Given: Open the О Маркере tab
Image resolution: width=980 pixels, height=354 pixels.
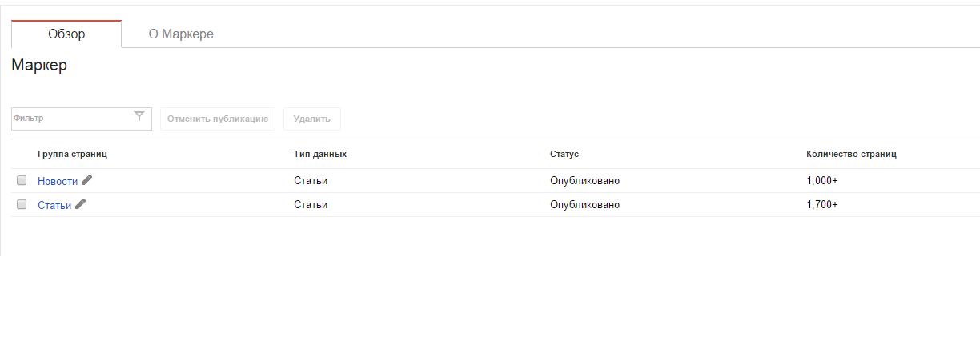Looking at the screenshot, I should (181, 34).
